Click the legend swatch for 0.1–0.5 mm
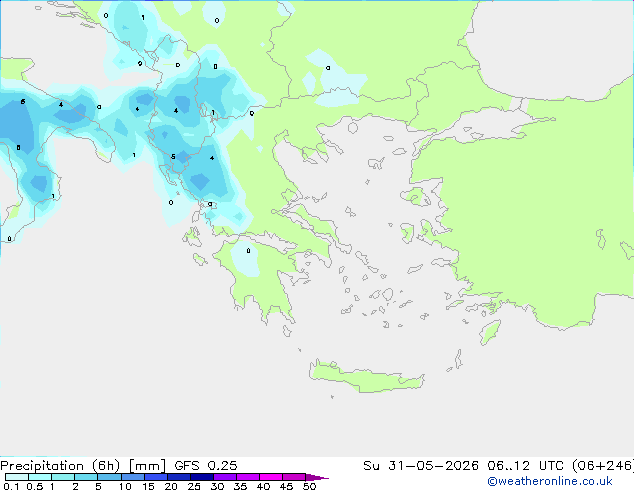The height and width of the screenshot is (490, 634). point(17,477)
